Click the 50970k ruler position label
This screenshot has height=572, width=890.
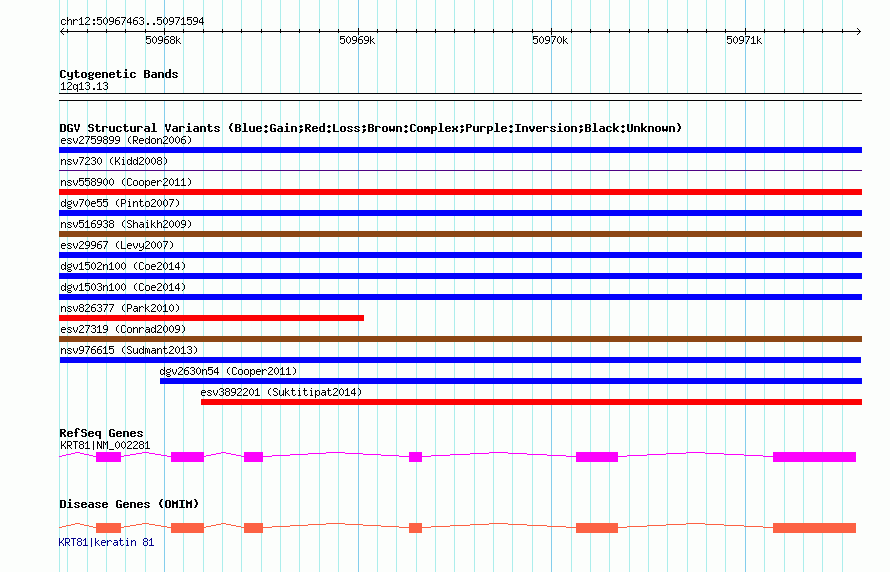click(550, 40)
